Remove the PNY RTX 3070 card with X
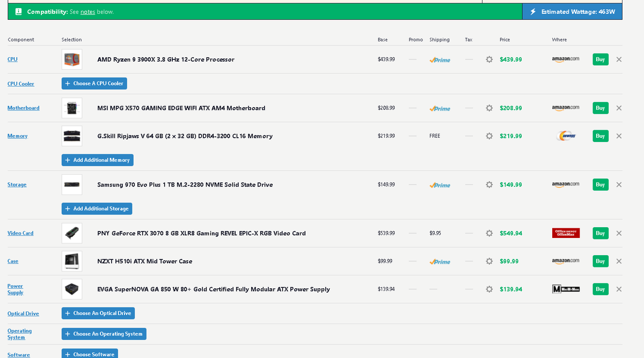 tap(619, 233)
